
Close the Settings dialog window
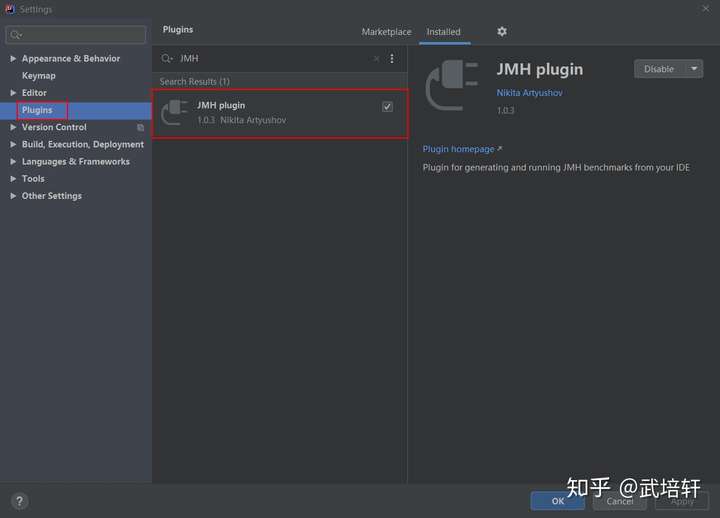tap(706, 8)
